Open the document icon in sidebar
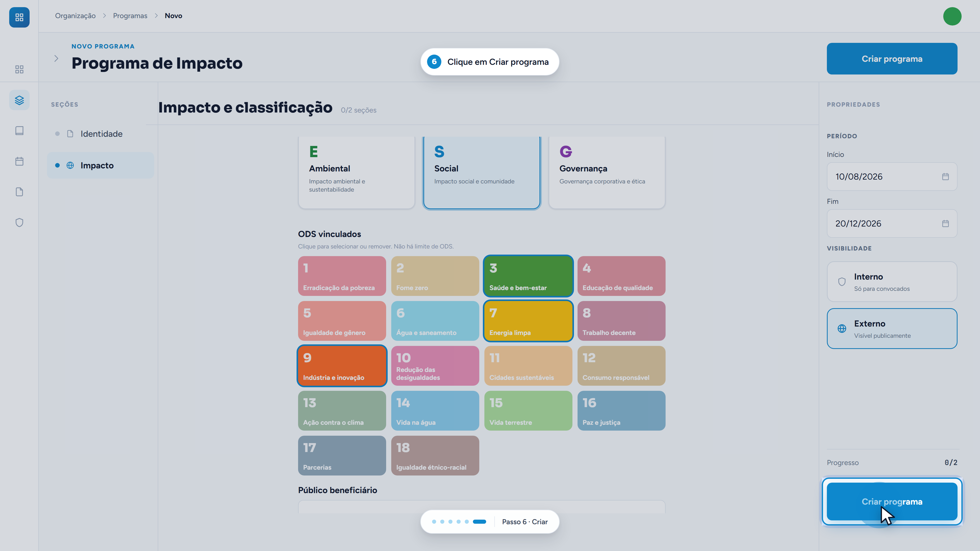 pyautogui.click(x=19, y=192)
